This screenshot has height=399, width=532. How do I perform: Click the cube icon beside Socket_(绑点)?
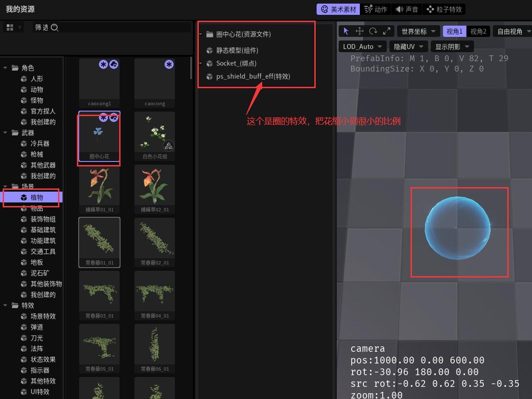(x=210, y=63)
